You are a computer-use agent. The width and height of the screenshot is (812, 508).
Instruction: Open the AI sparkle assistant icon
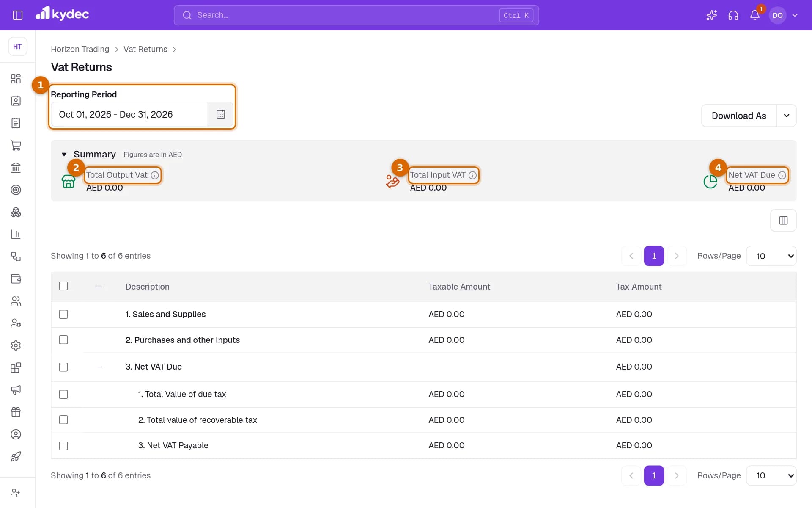tap(711, 15)
